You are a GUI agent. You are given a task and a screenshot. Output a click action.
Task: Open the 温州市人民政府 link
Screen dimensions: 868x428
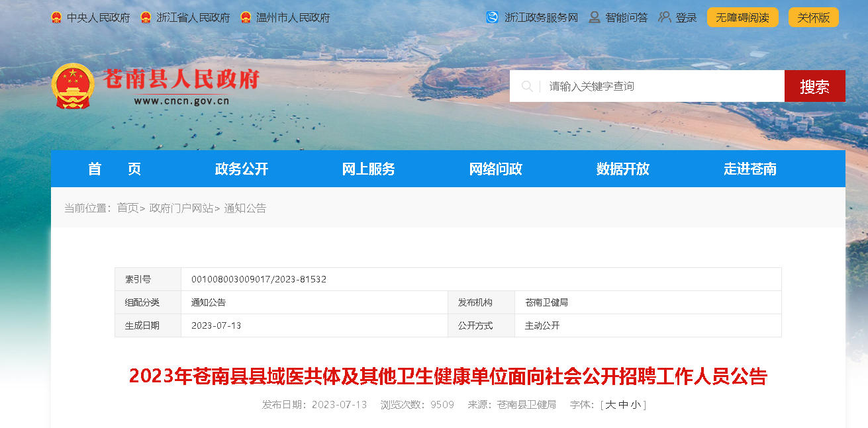(x=293, y=18)
